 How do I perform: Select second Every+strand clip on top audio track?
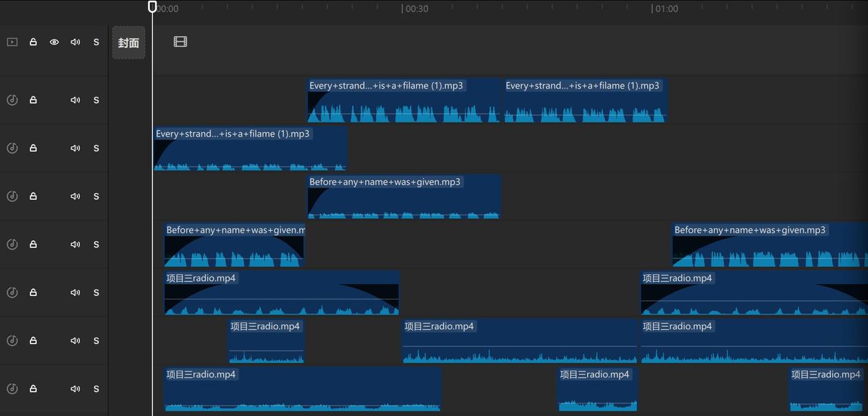point(585,100)
